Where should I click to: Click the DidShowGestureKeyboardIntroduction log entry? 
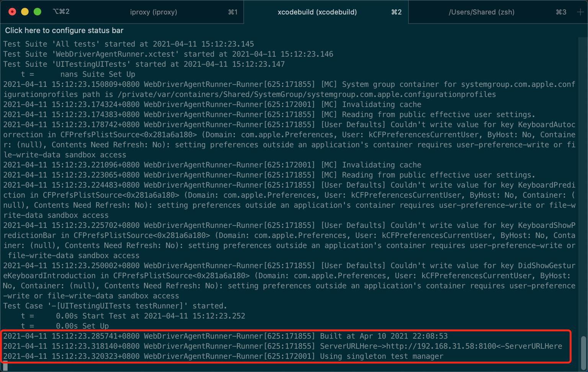pos(289,280)
